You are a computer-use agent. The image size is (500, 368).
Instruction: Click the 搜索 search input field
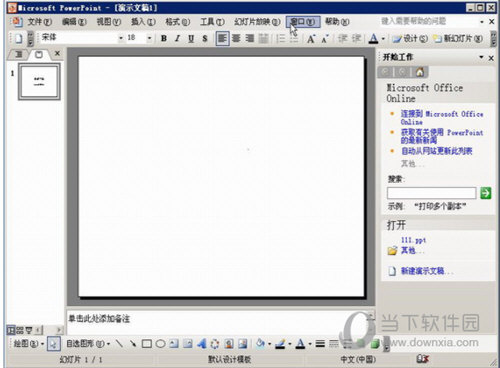(x=431, y=193)
